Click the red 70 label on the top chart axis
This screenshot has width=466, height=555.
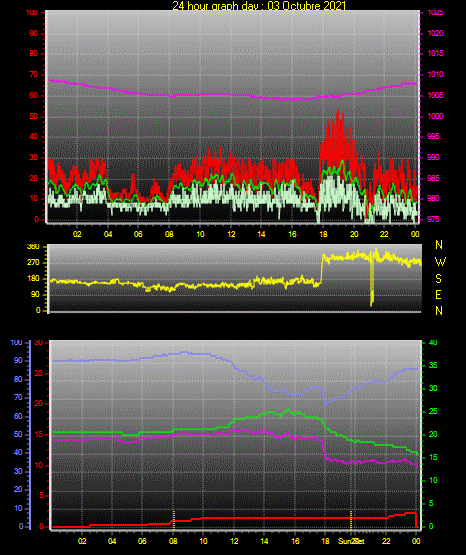[33, 74]
